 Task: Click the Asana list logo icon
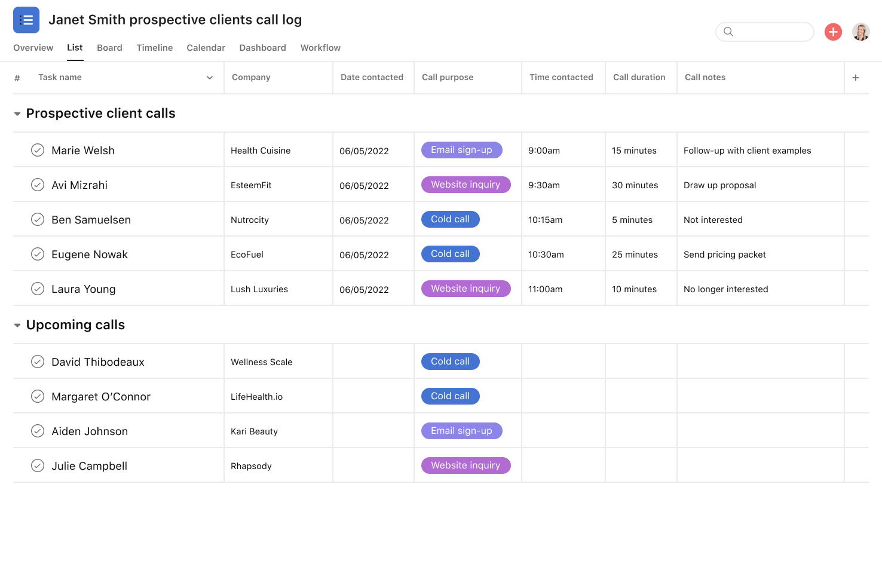(26, 20)
